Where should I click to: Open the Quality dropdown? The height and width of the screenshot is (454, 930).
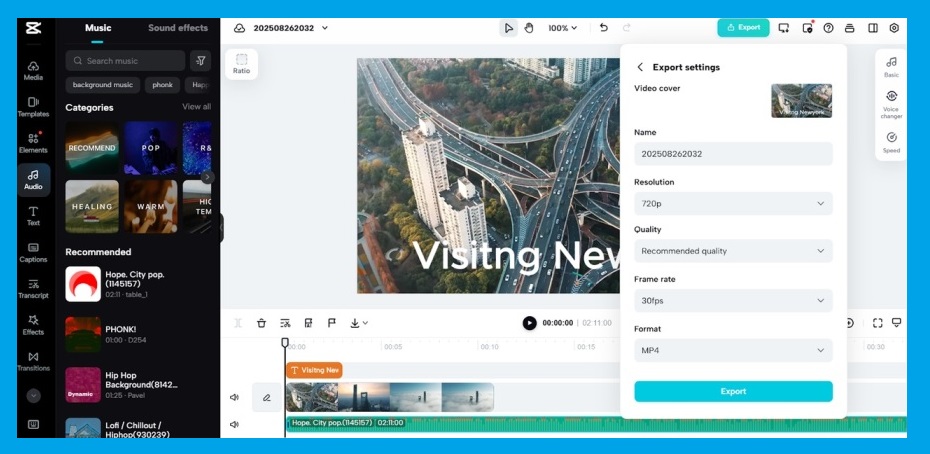pos(733,251)
